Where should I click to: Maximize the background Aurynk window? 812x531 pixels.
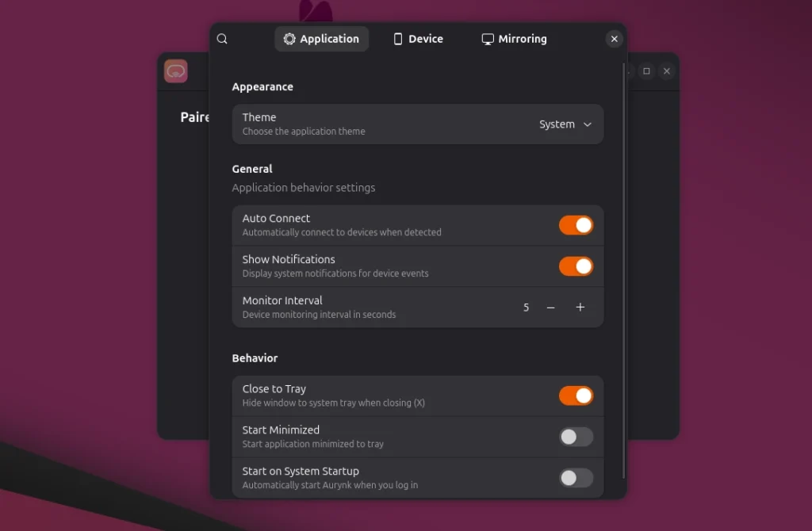pos(646,71)
